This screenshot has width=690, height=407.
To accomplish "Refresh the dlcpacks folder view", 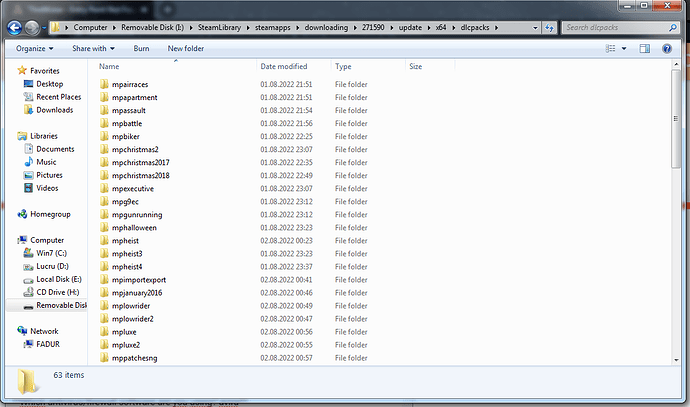I will click(x=549, y=28).
